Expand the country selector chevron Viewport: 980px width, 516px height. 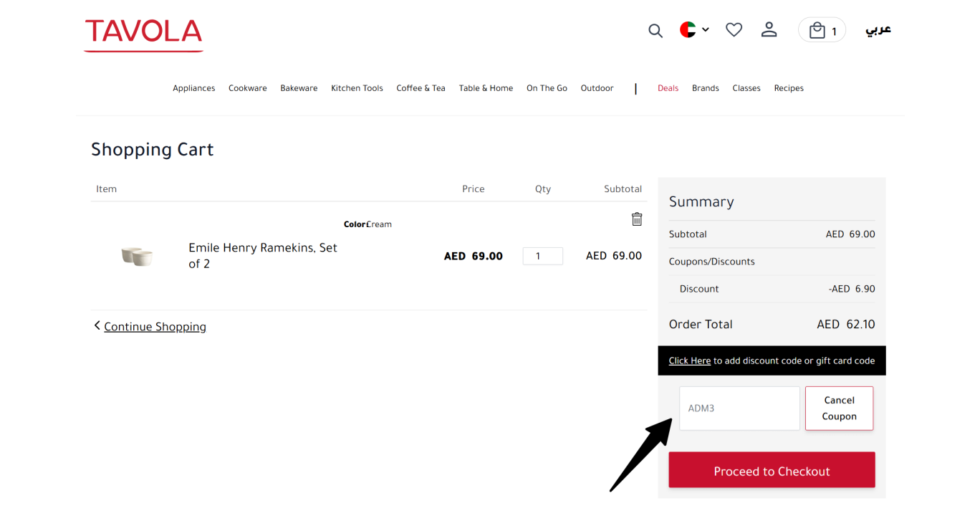click(x=706, y=30)
